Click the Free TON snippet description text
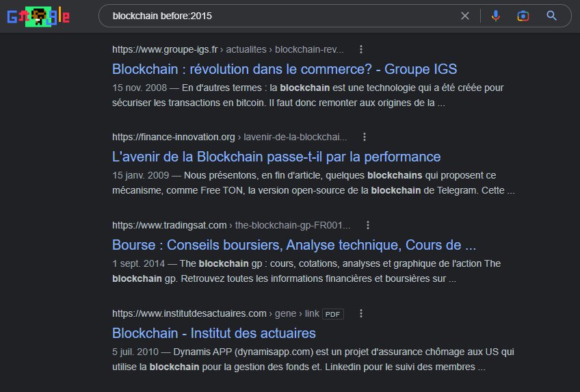 [313, 182]
